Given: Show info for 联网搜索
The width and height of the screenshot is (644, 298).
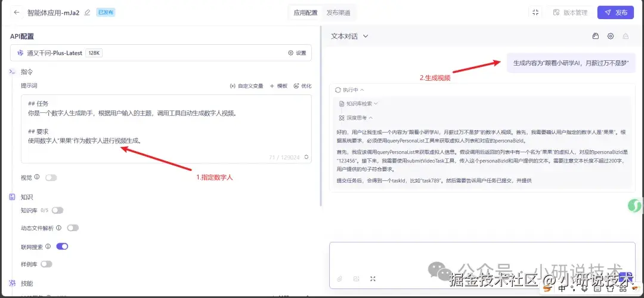Looking at the screenshot, I should tap(48, 246).
